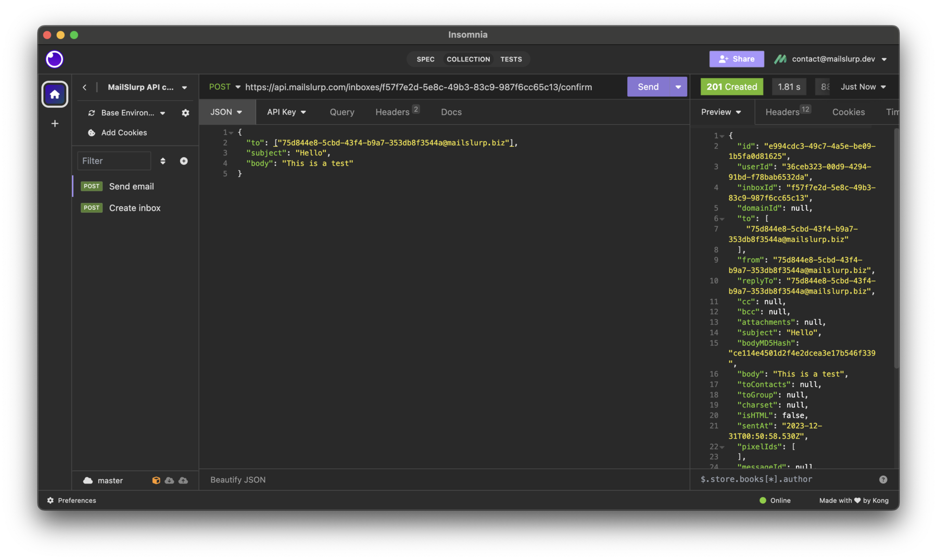Click Beautify JSON
Viewport: 937px width, 560px height.
point(238,480)
